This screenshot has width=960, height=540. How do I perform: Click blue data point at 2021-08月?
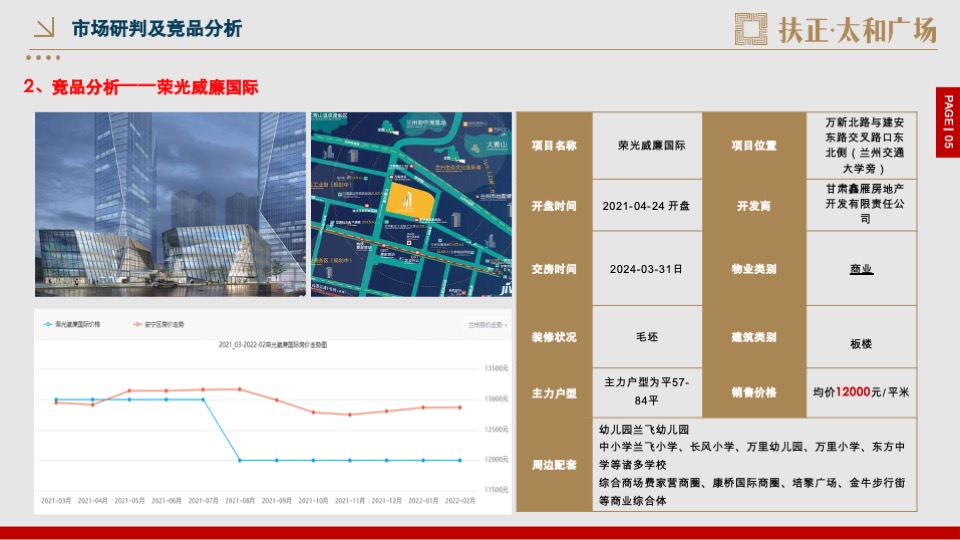[x=239, y=460]
